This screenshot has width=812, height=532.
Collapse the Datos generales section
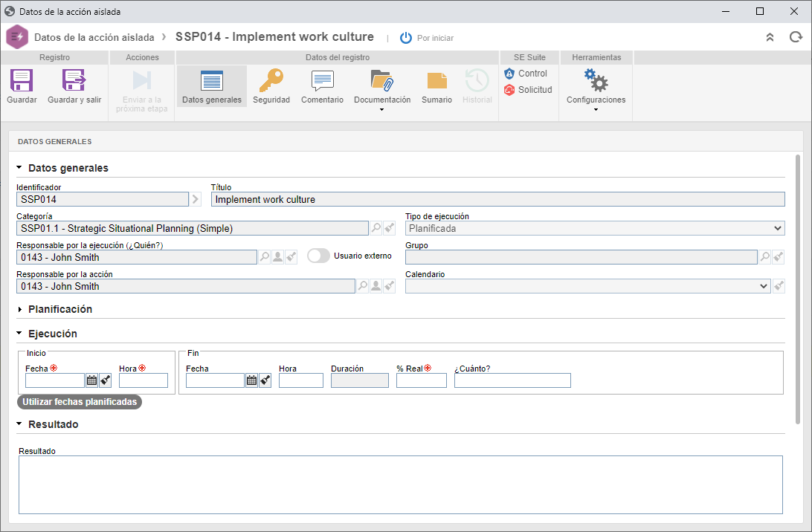point(19,168)
